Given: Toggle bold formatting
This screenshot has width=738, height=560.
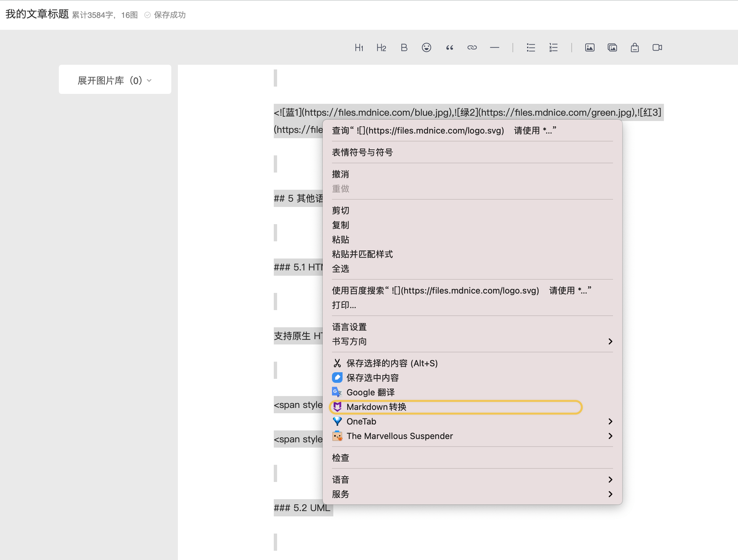Looking at the screenshot, I should [x=404, y=47].
